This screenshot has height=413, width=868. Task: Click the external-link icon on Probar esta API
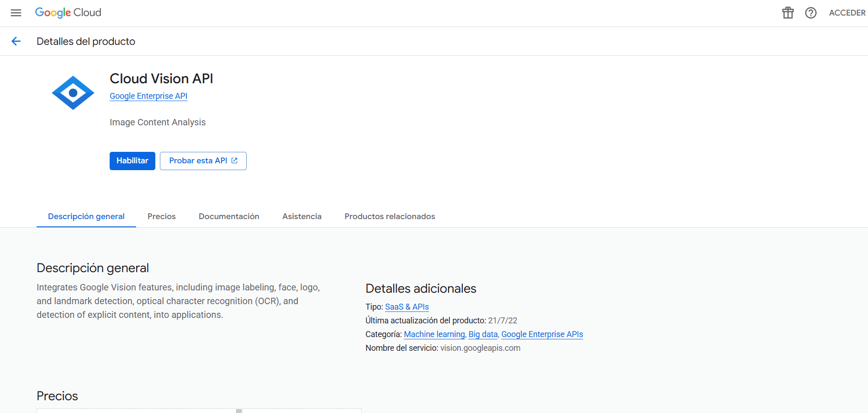tap(234, 161)
